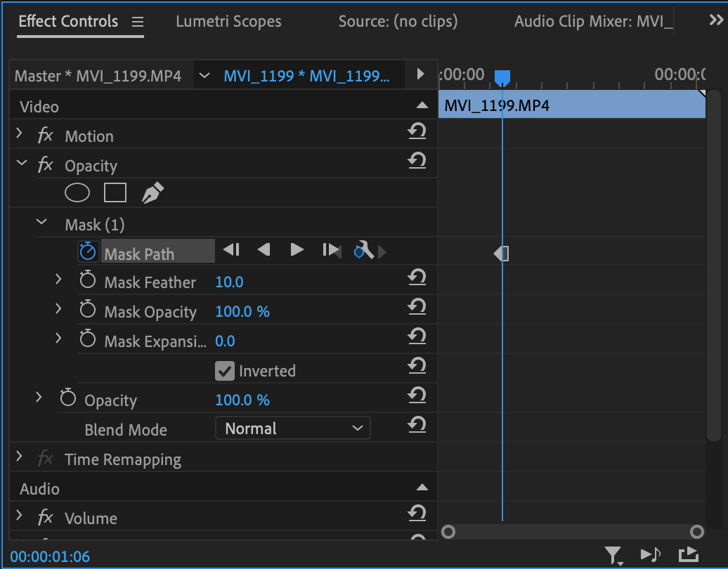Viewport: 728px width, 569px height.
Task: Collapse the Mask (1) group
Action: click(x=41, y=221)
